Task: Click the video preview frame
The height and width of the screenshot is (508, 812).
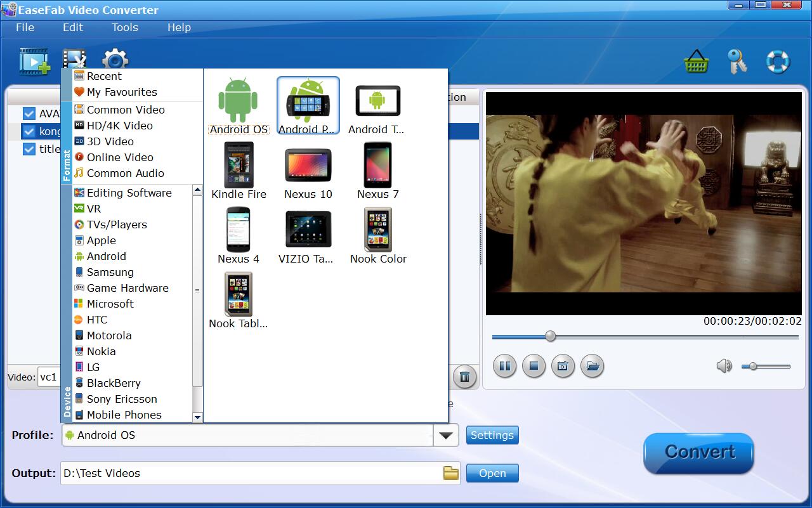Action: click(x=643, y=203)
